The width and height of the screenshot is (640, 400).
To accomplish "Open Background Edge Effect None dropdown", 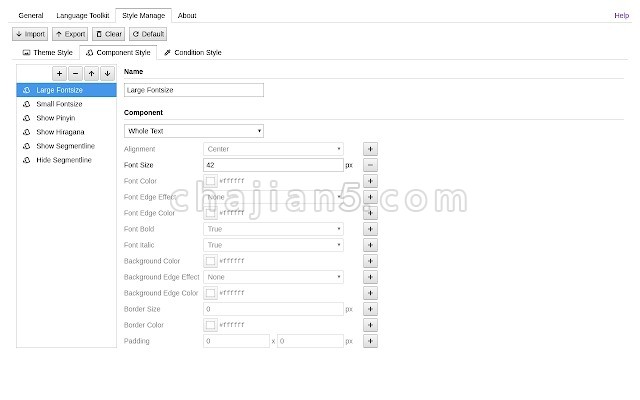I will (273, 277).
